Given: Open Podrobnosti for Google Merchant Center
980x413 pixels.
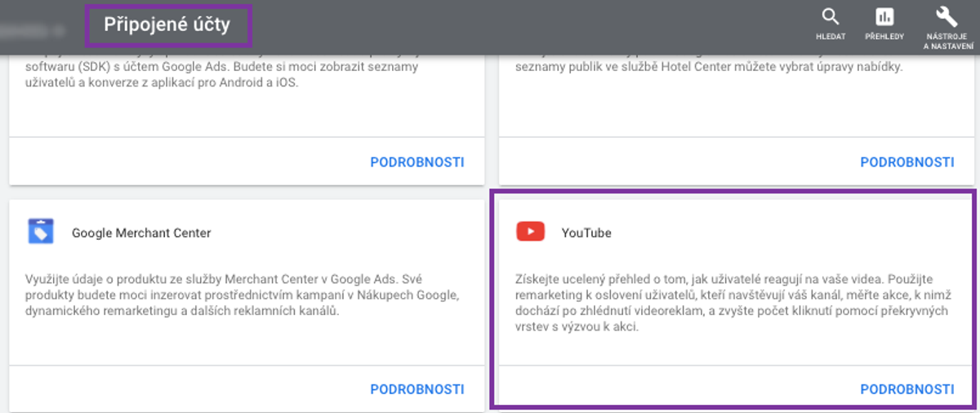Looking at the screenshot, I should (417, 389).
